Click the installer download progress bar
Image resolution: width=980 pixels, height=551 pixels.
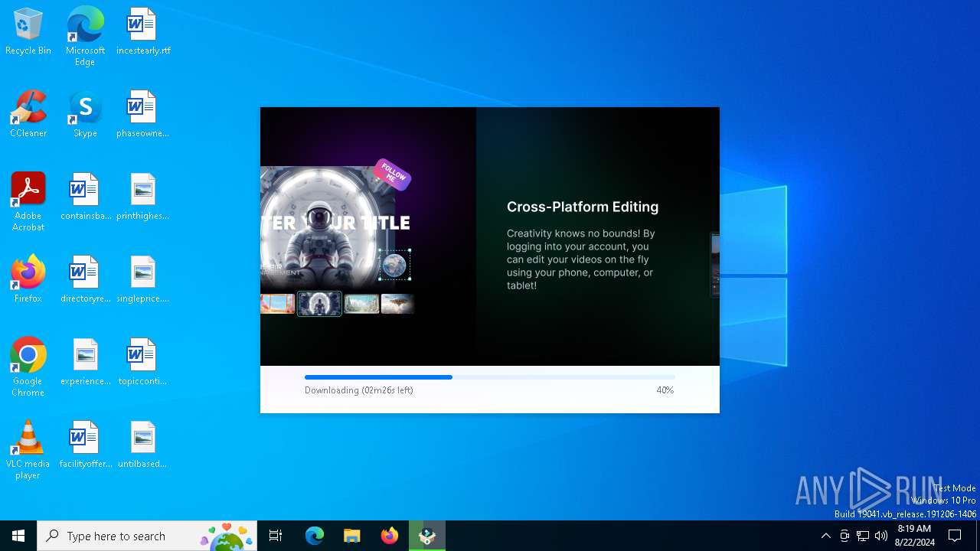point(490,377)
